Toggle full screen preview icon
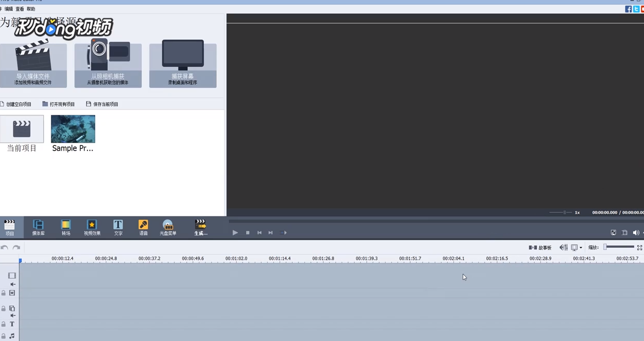644x341 pixels. point(613,233)
